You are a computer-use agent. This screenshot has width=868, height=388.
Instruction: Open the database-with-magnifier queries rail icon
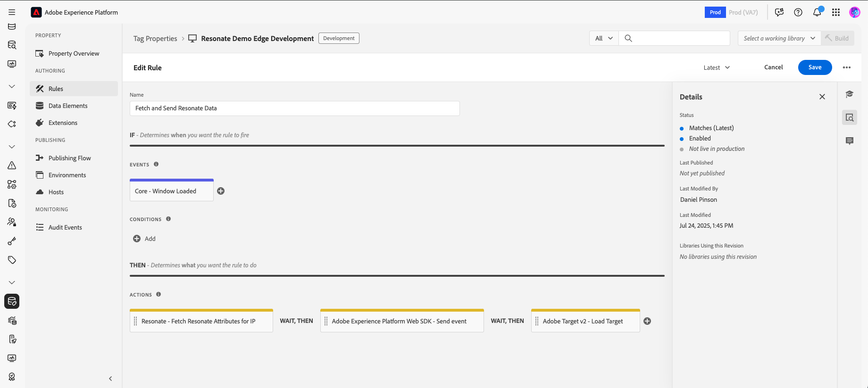point(12,45)
